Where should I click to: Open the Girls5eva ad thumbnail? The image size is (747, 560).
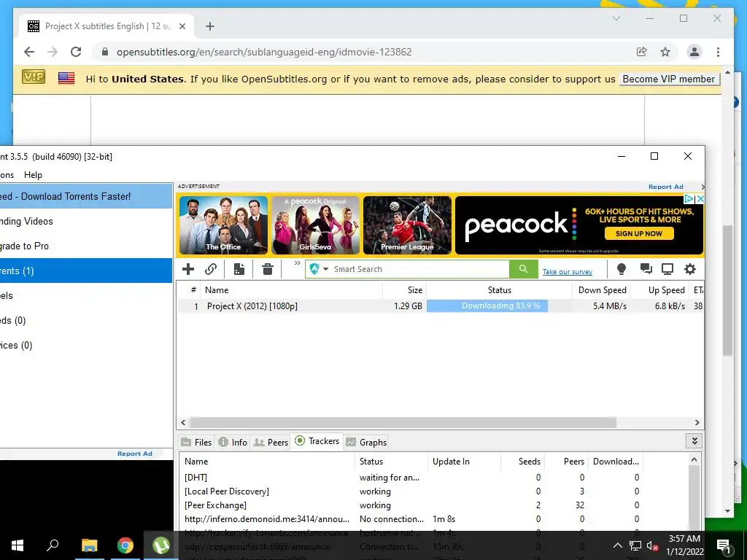click(315, 225)
